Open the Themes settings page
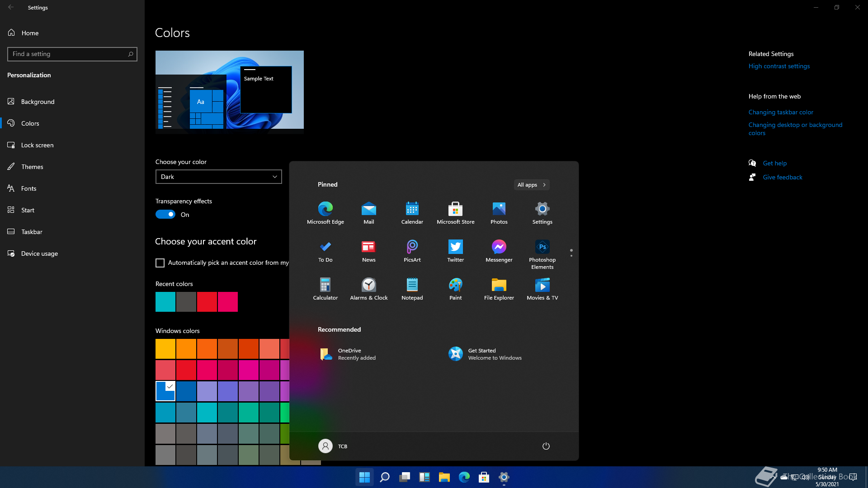The image size is (868, 488). [x=72, y=167]
